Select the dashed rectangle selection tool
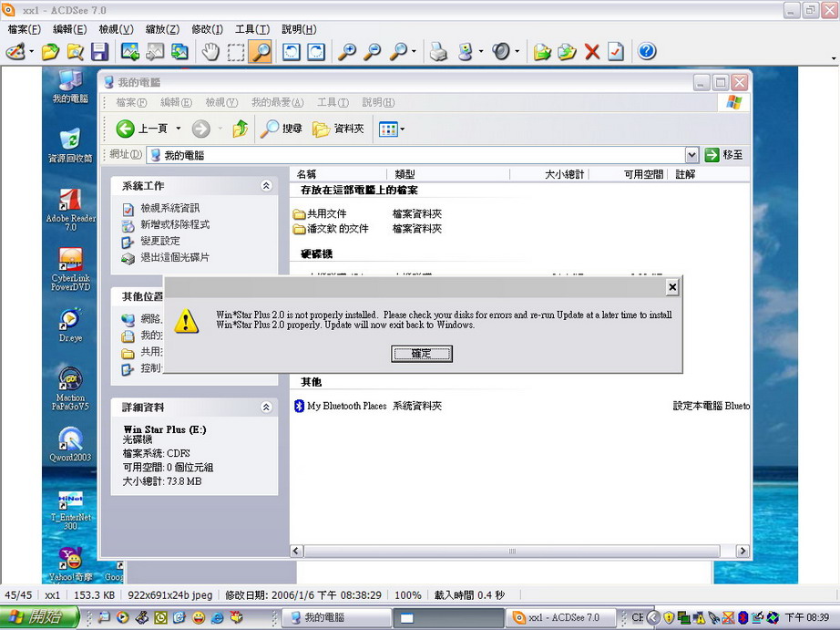The height and width of the screenshot is (630, 840). [x=236, y=51]
